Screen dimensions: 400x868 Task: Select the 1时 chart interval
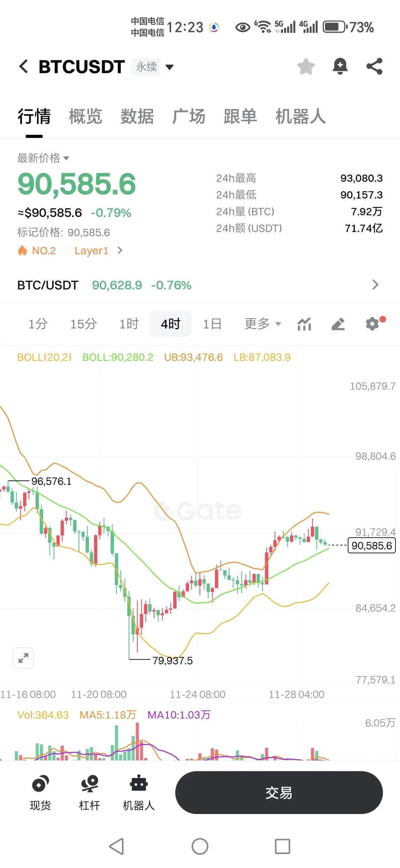tap(129, 324)
